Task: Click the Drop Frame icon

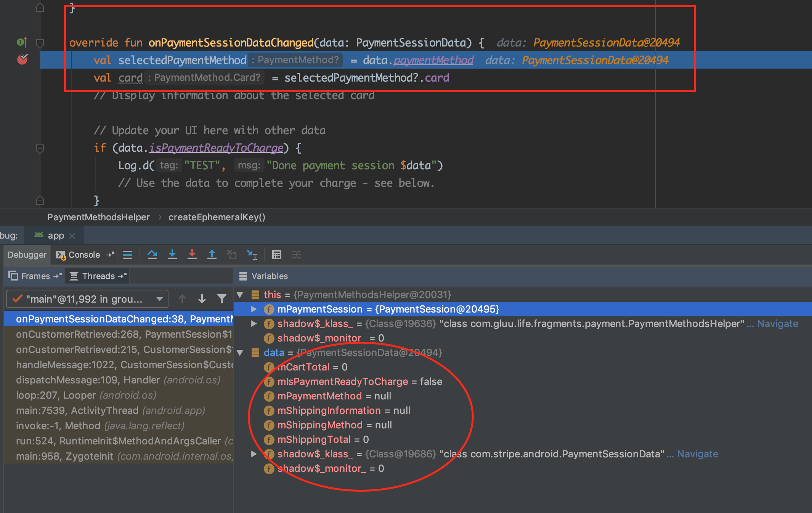Action: coord(232,255)
